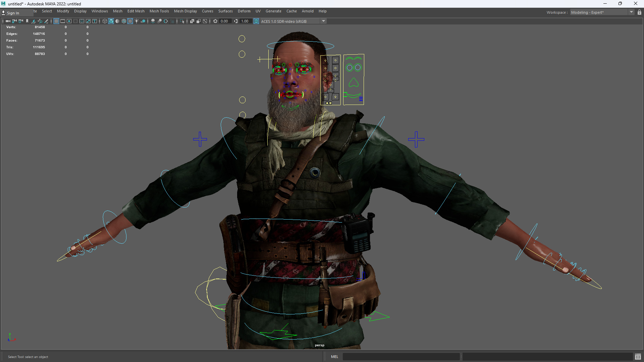Click the Tris count 111695

click(x=39, y=47)
